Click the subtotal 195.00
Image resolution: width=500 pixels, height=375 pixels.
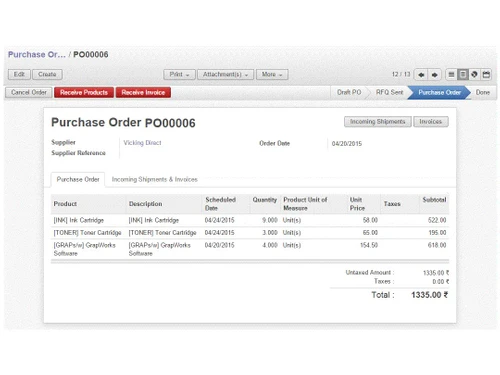437,233
